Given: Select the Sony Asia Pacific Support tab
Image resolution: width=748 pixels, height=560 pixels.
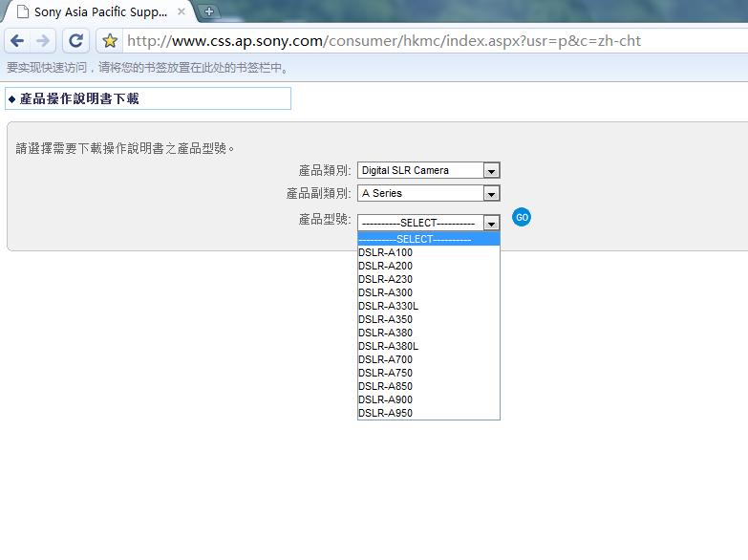Looking at the screenshot, I should point(100,11).
